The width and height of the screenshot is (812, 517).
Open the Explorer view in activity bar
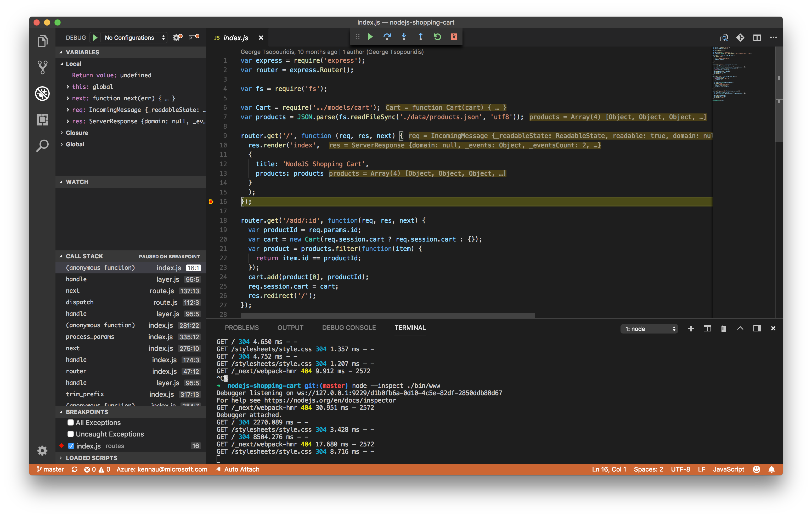[x=42, y=41]
